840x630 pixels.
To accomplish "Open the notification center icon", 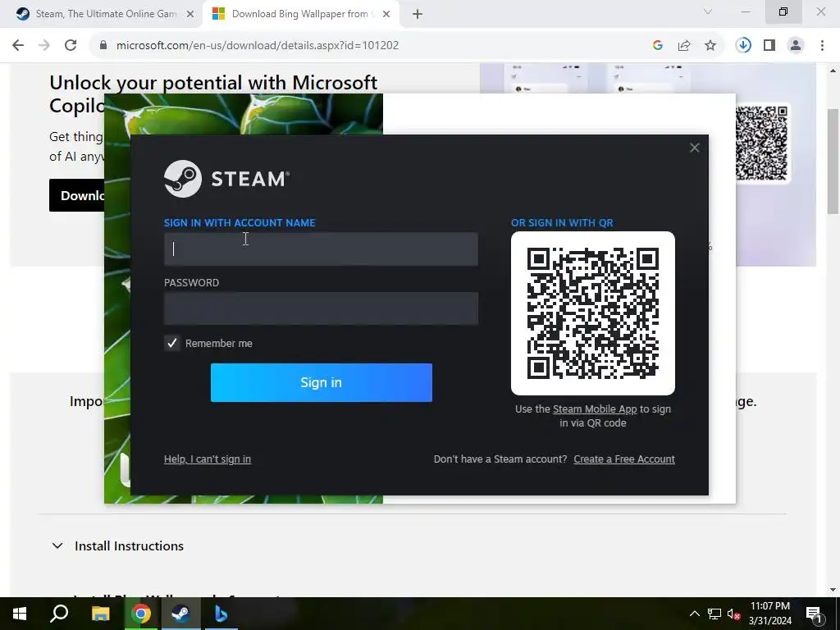I will point(814,614).
